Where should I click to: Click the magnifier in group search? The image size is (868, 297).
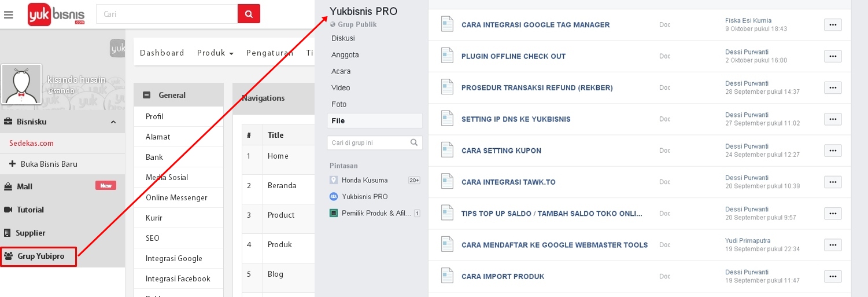coord(414,142)
